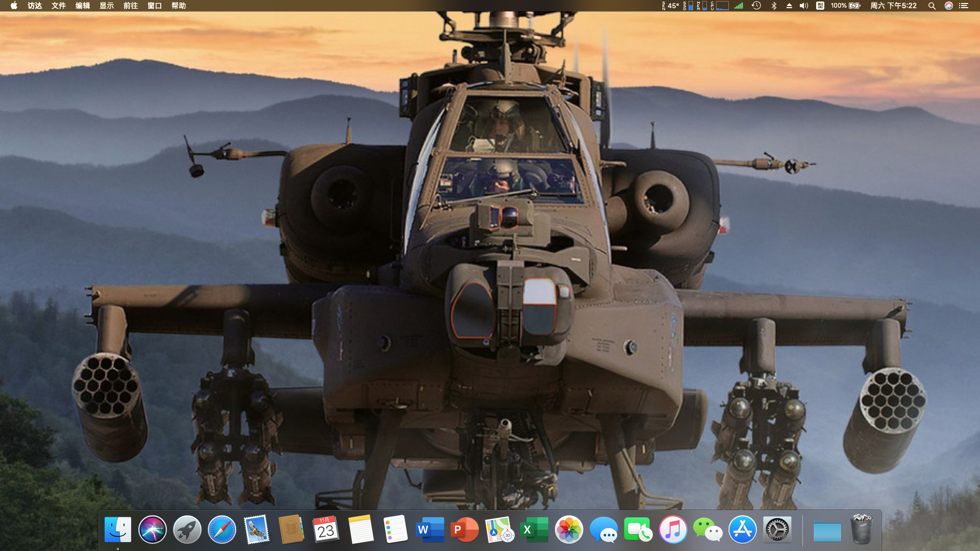Open the Photos app

click(569, 530)
